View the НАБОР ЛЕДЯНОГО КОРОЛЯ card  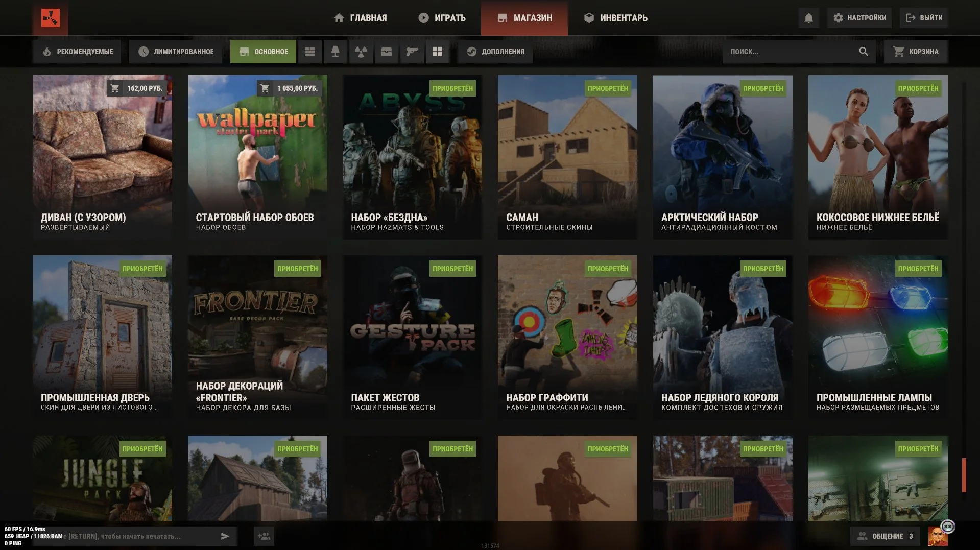[723, 338]
